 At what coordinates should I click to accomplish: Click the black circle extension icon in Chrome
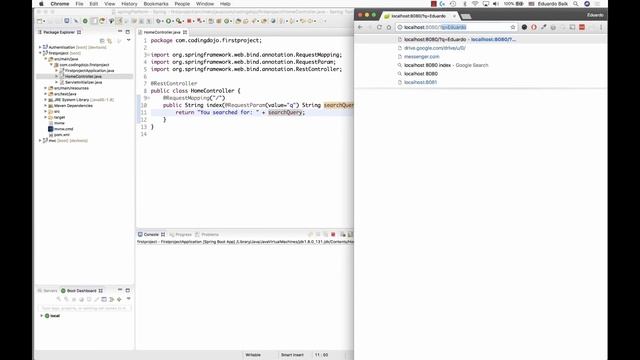[524, 27]
